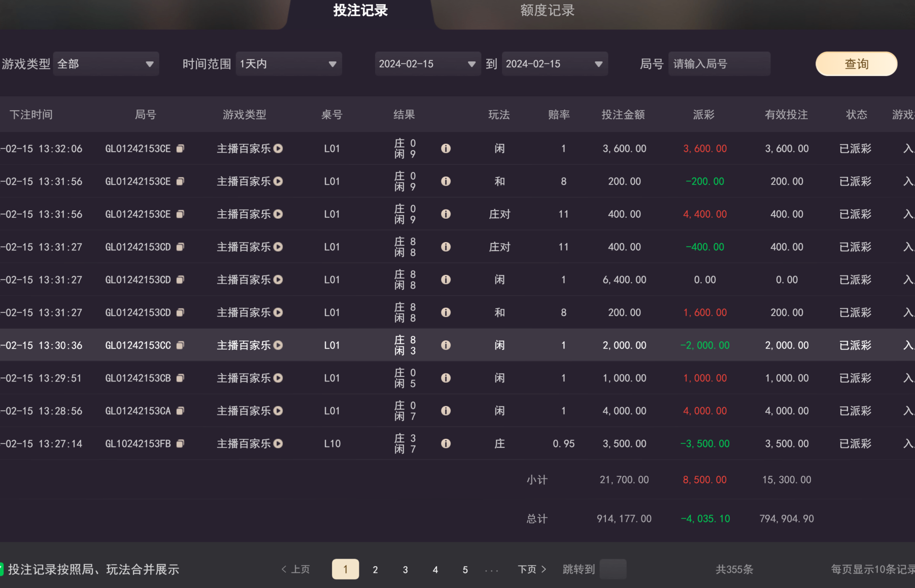Play video replay for the 13:31:56 和 bet
This screenshot has height=588, width=915.
pos(278,181)
